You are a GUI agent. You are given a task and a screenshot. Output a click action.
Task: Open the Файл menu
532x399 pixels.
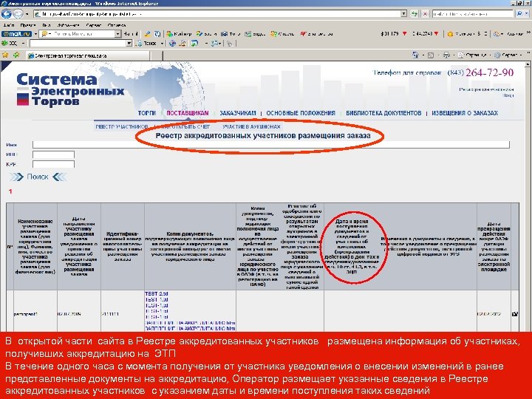point(9,25)
